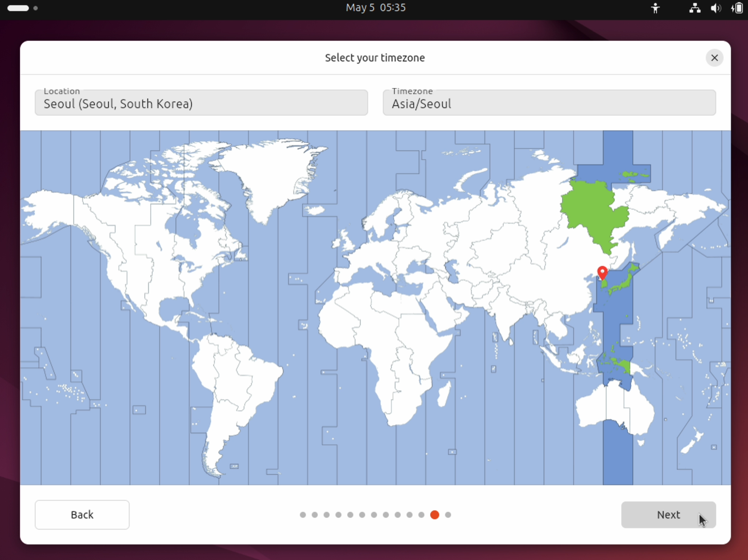Open the accessibility menu in top bar
This screenshot has height=560, width=748.
(655, 8)
